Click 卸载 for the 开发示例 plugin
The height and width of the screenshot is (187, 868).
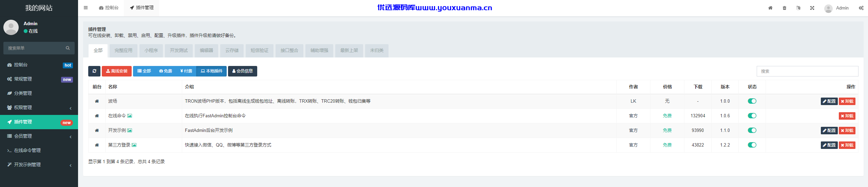click(847, 131)
